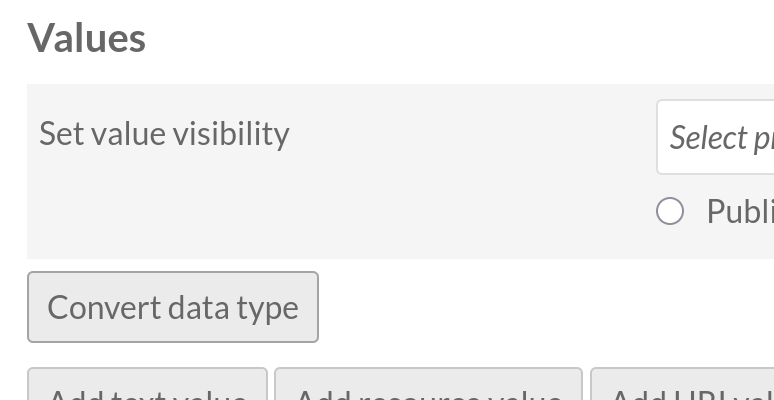Open the Select property dropdown
774x400 pixels.
click(718, 137)
